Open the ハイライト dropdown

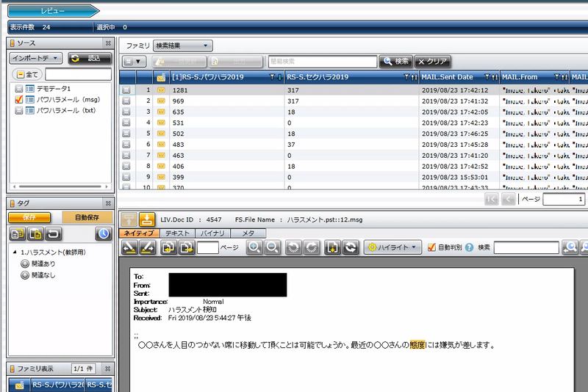point(392,247)
